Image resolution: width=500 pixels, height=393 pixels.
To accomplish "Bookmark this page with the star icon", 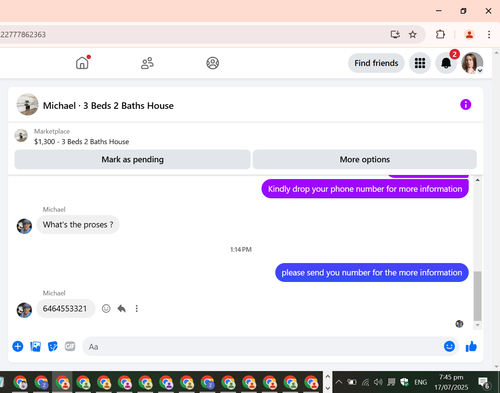I will [413, 34].
